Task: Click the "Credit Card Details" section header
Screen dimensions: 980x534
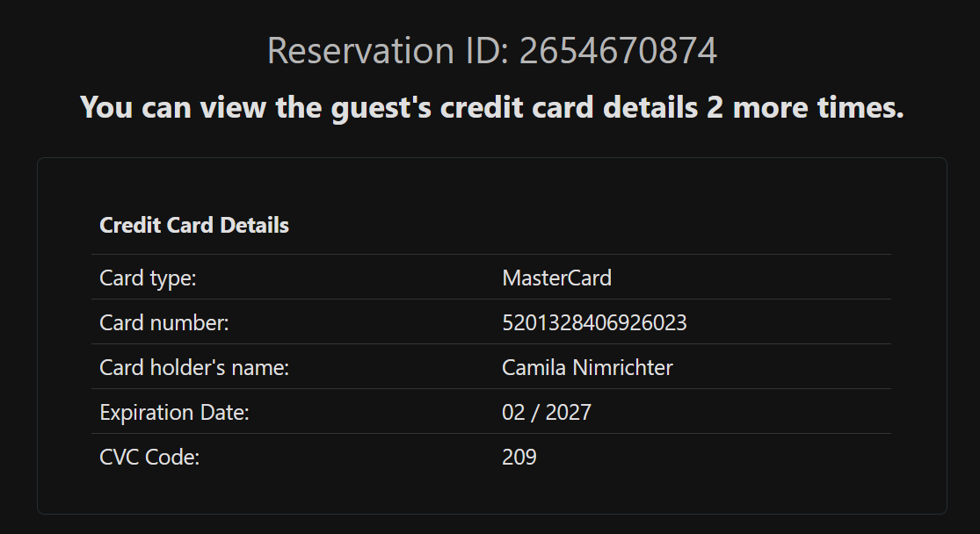Action: 194,225
